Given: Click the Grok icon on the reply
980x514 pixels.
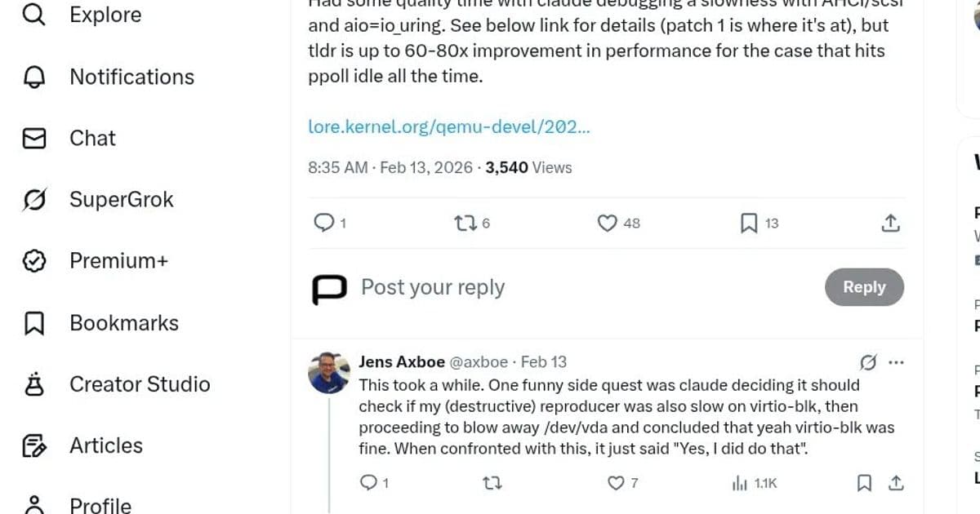Looking at the screenshot, I should tap(869, 362).
